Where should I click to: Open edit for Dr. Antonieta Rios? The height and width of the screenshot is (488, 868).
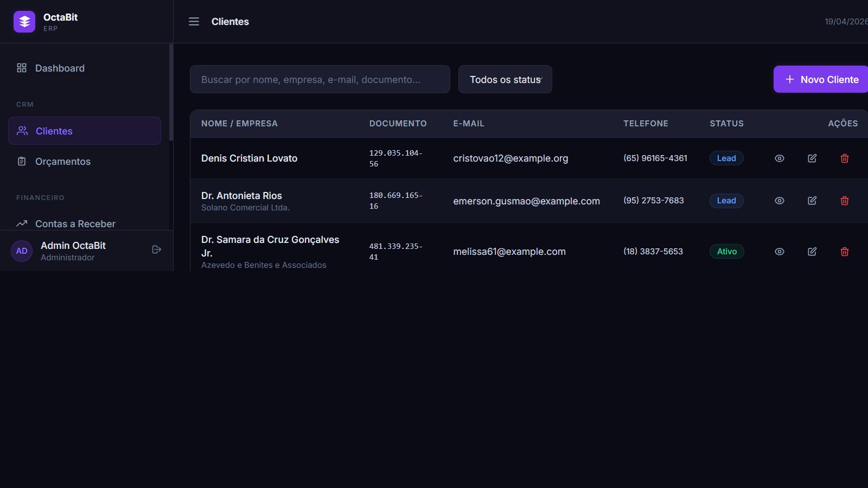click(x=812, y=201)
